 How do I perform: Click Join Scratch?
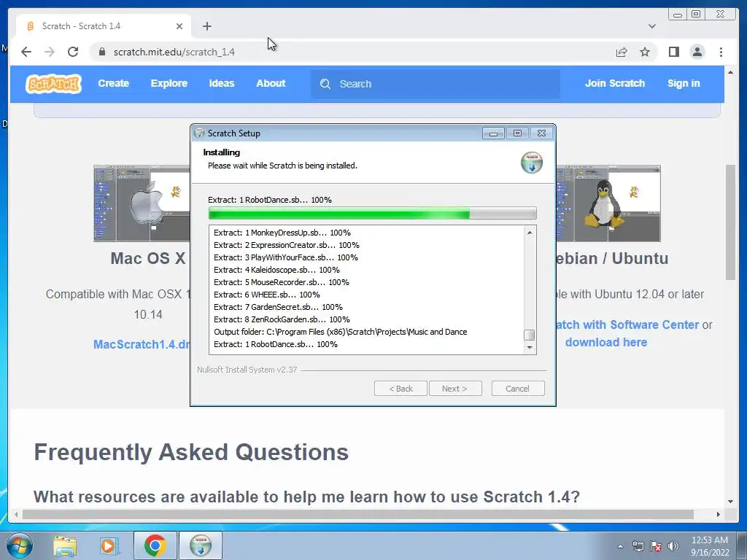click(x=614, y=83)
